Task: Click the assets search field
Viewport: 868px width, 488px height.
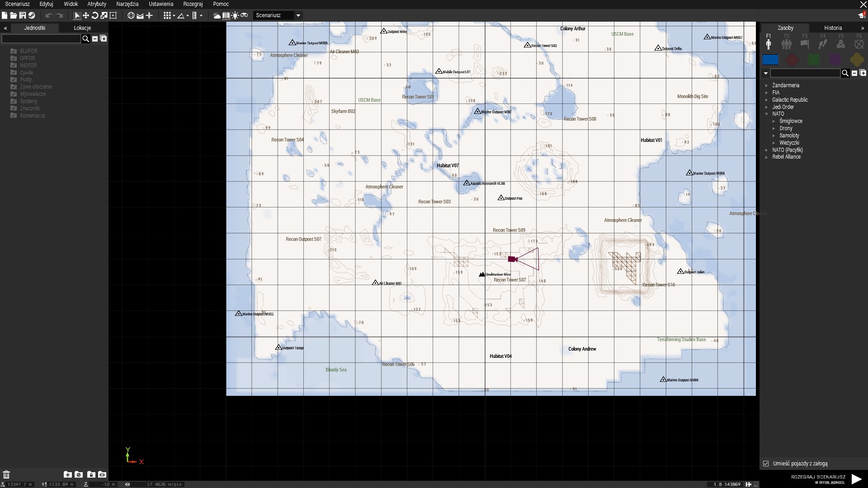Action: [805, 73]
